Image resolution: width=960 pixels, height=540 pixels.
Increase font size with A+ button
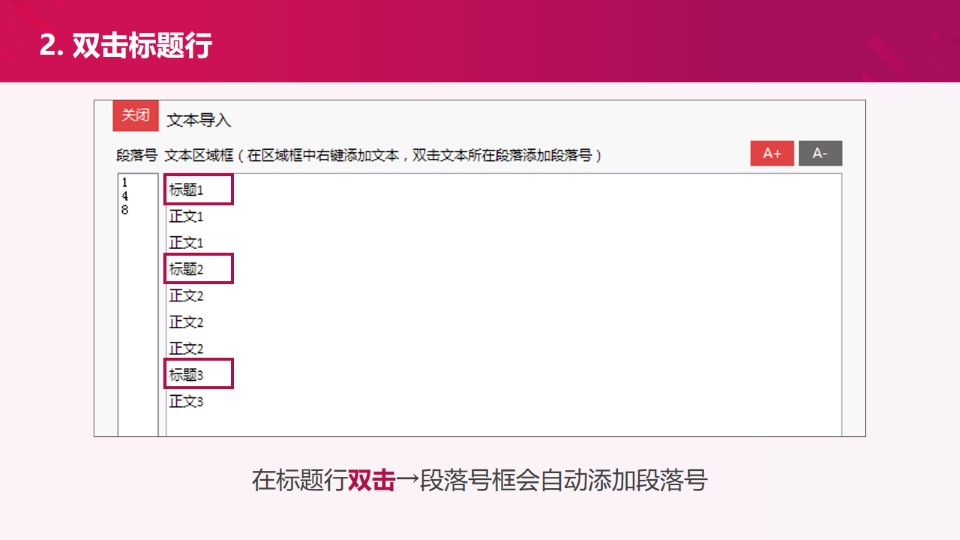[x=771, y=153]
